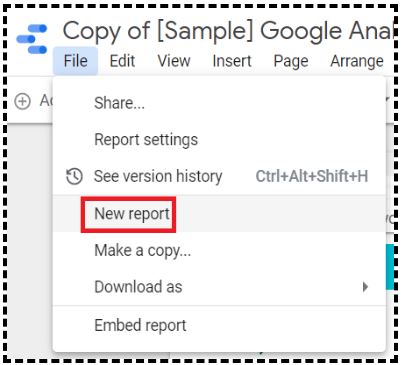The height and width of the screenshot is (365, 402).
Task: Select See version history entry
Action: click(x=219, y=176)
